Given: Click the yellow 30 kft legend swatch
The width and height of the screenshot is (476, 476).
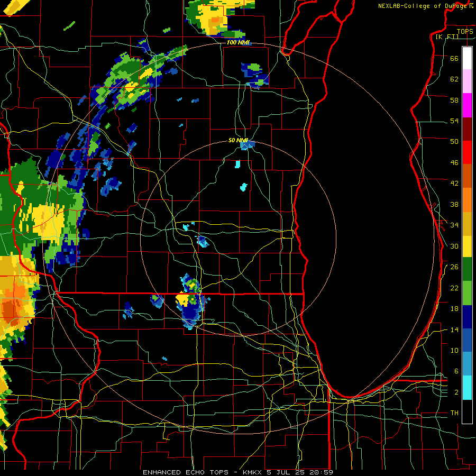Looking at the screenshot, I should (x=467, y=246).
